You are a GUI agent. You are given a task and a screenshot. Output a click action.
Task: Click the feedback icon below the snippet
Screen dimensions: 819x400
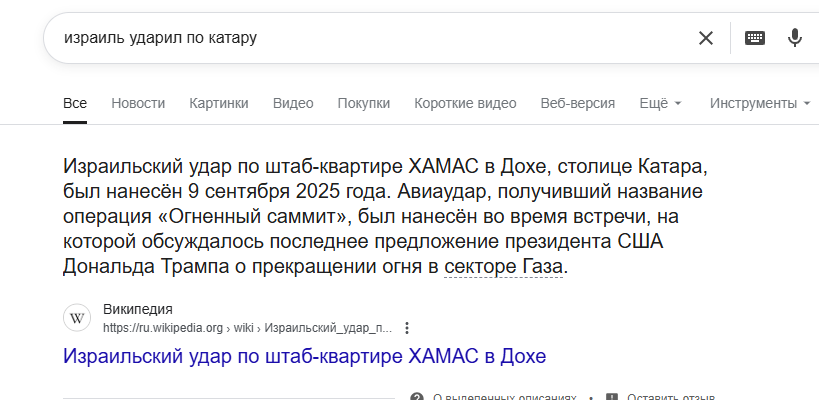pos(612,396)
